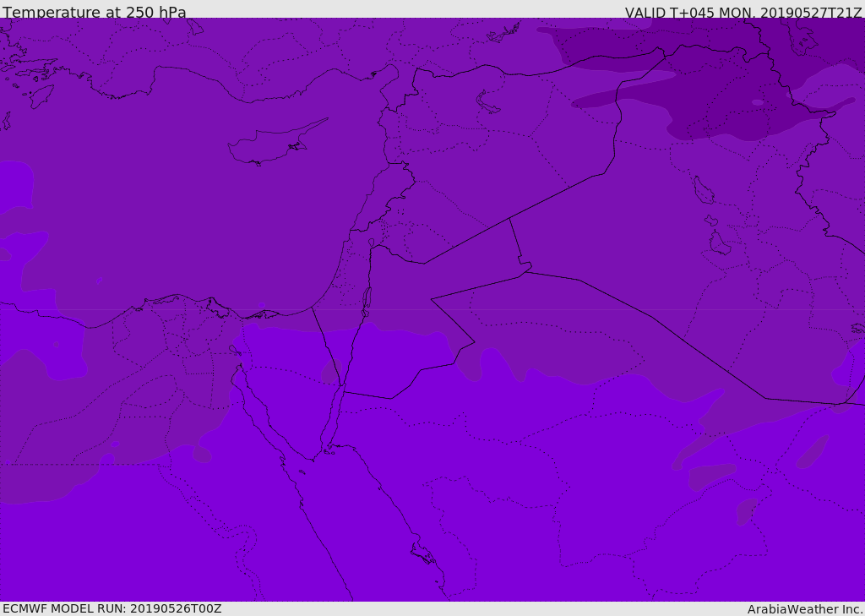Select the small island in the southern Red Sea
Viewport: 865px width, 616px height.
(422, 553)
